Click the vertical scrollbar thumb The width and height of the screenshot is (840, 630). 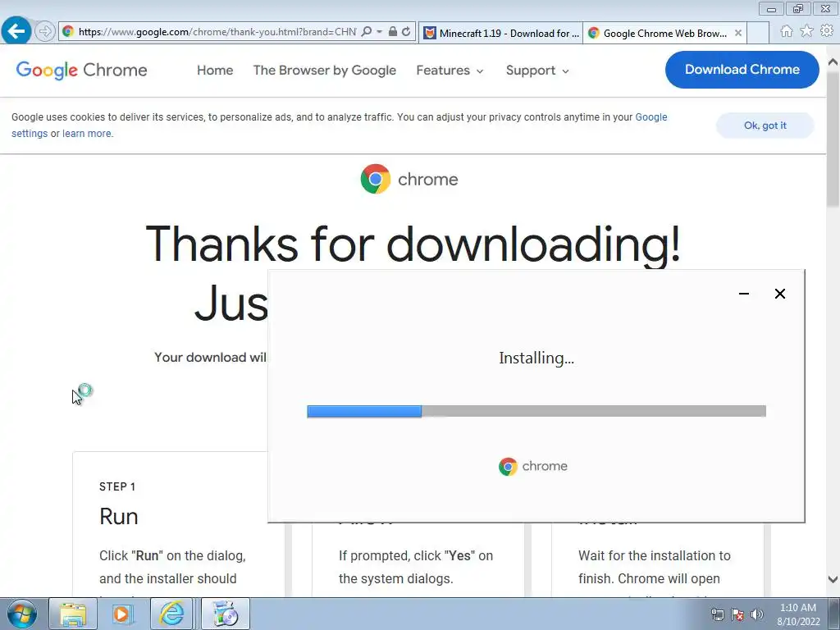point(833,139)
